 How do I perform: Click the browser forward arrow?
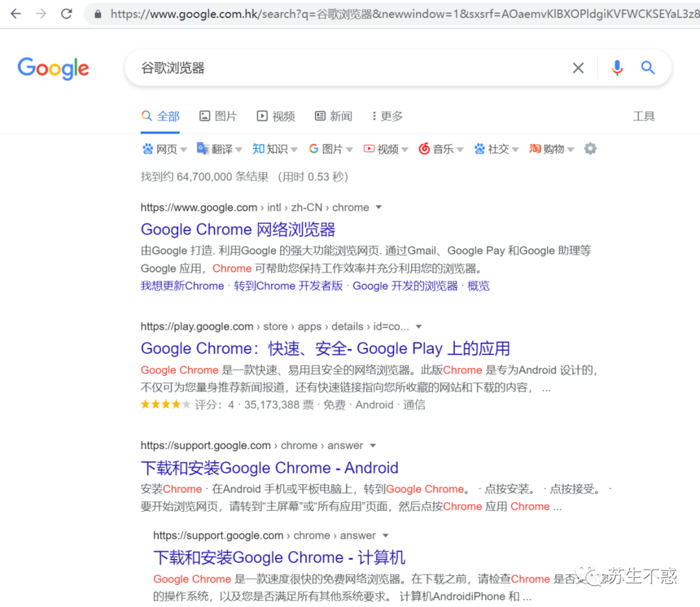(41, 14)
